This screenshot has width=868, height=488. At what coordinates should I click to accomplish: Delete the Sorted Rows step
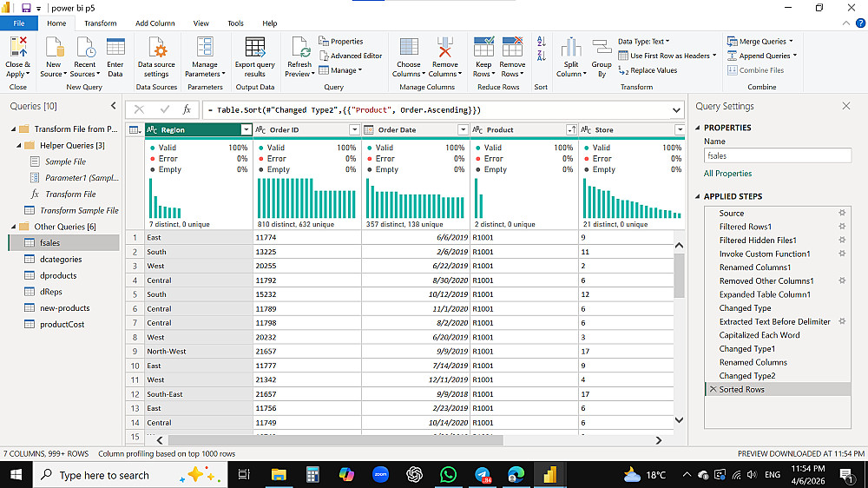click(713, 390)
